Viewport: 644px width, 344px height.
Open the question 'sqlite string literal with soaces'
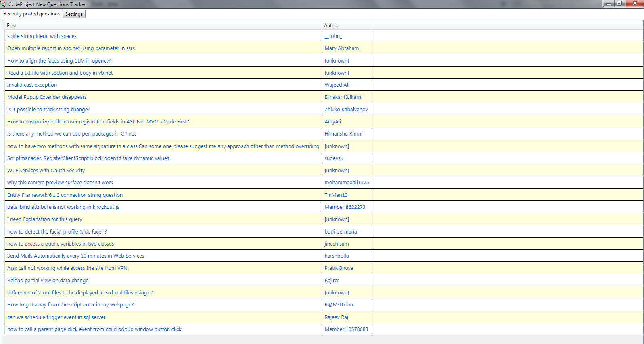[42, 36]
